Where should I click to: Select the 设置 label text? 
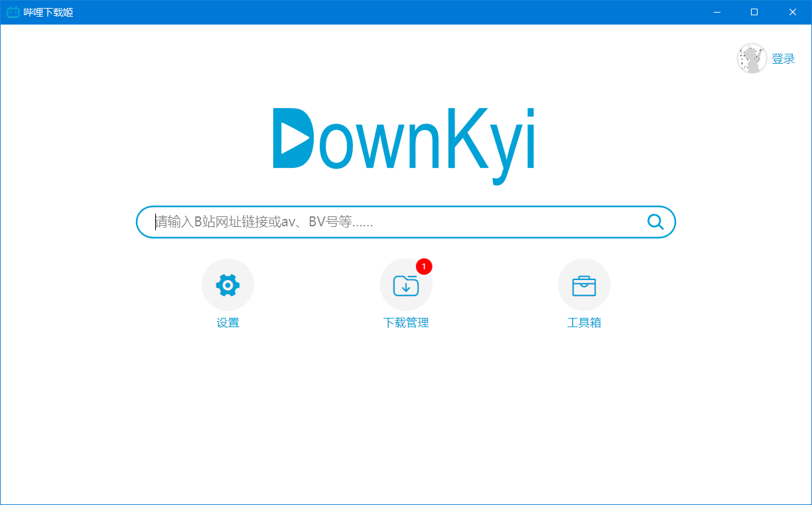tap(228, 323)
